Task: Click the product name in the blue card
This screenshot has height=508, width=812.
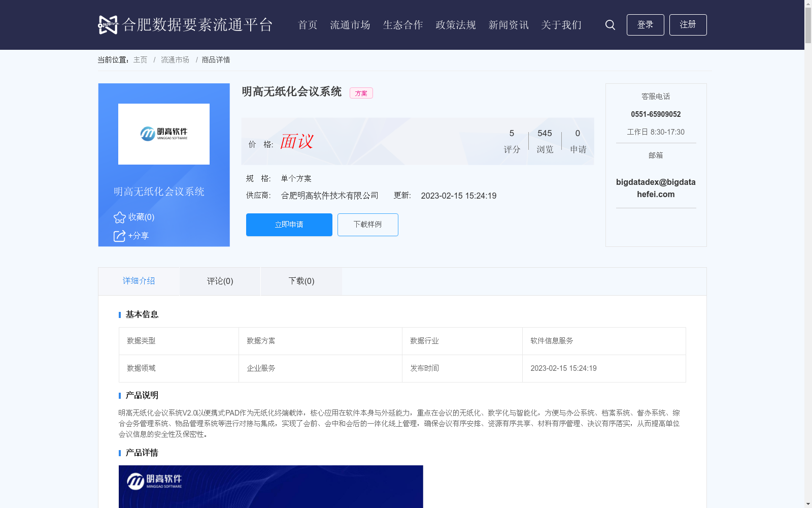Action: click(x=159, y=192)
